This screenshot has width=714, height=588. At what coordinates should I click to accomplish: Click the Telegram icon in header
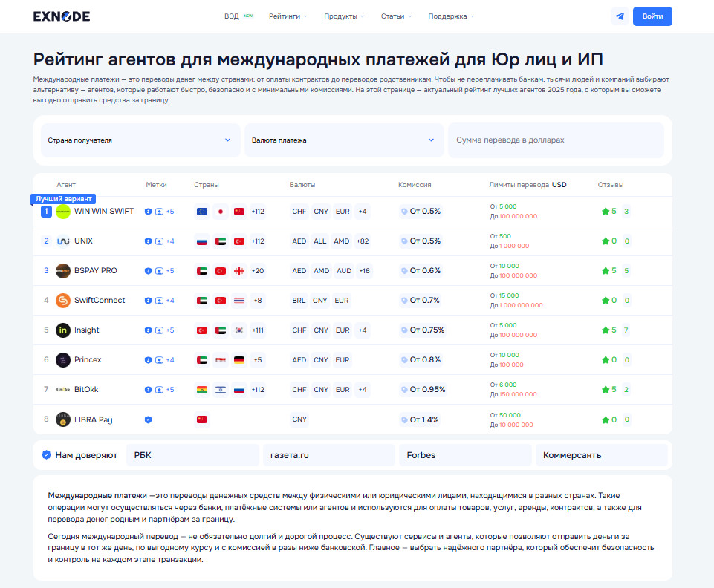point(619,16)
